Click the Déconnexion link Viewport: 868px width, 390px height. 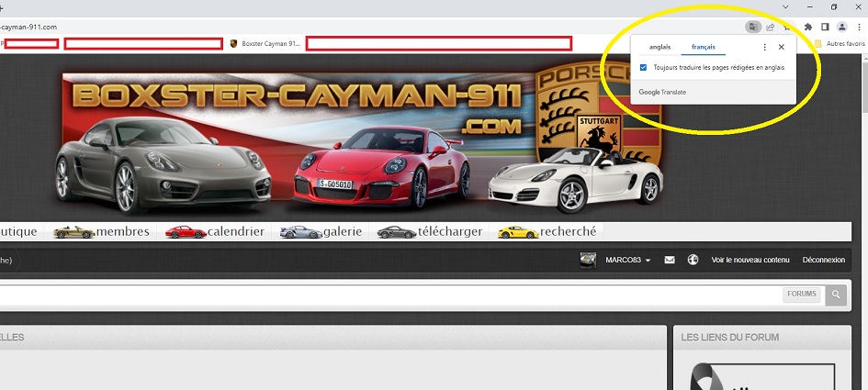[824, 260]
